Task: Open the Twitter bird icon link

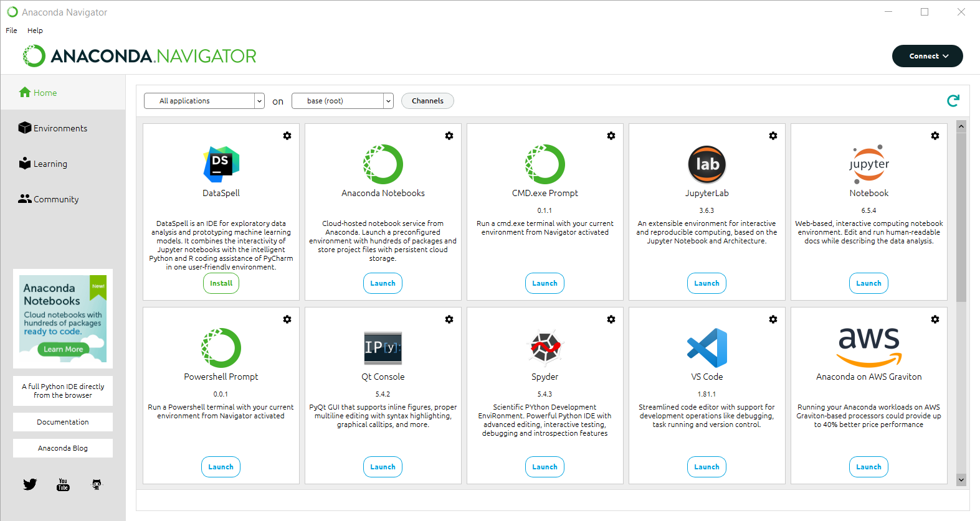Action: click(30, 484)
